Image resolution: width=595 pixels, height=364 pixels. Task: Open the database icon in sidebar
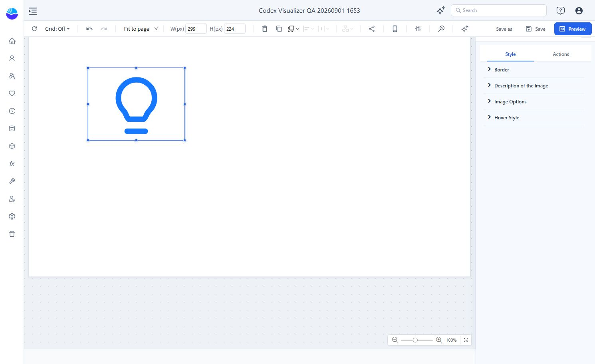pyautogui.click(x=12, y=129)
